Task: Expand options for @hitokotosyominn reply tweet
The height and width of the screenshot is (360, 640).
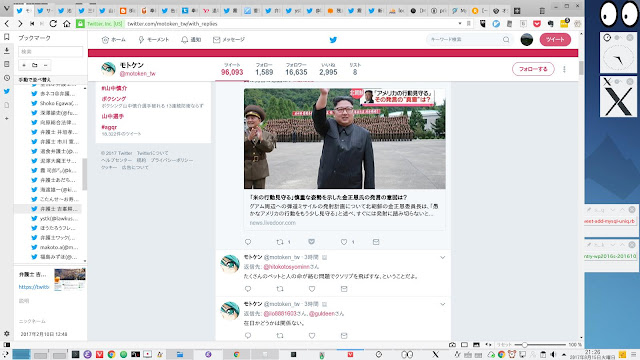Action: pyautogui.click(x=442, y=258)
